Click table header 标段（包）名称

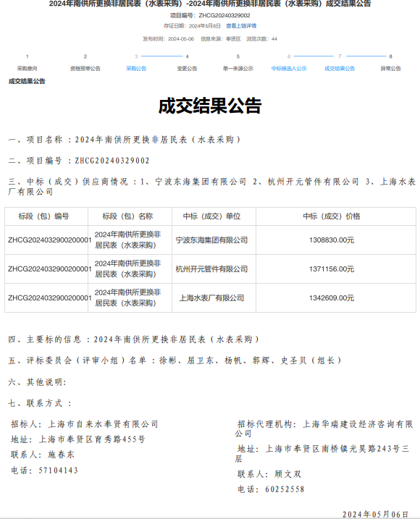tap(127, 216)
